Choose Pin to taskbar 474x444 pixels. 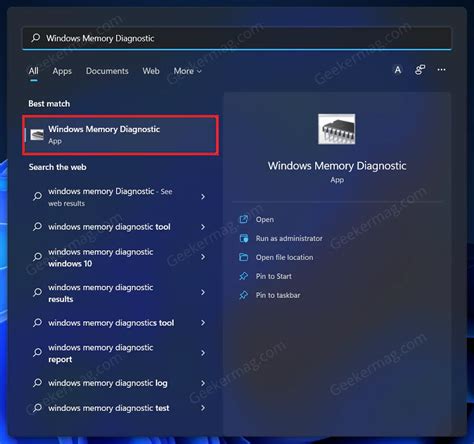[278, 295]
